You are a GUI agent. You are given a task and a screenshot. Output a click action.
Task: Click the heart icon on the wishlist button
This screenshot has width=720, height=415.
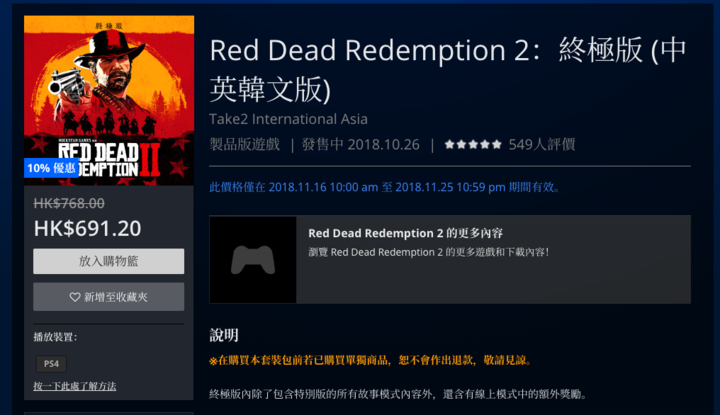pos(75,297)
